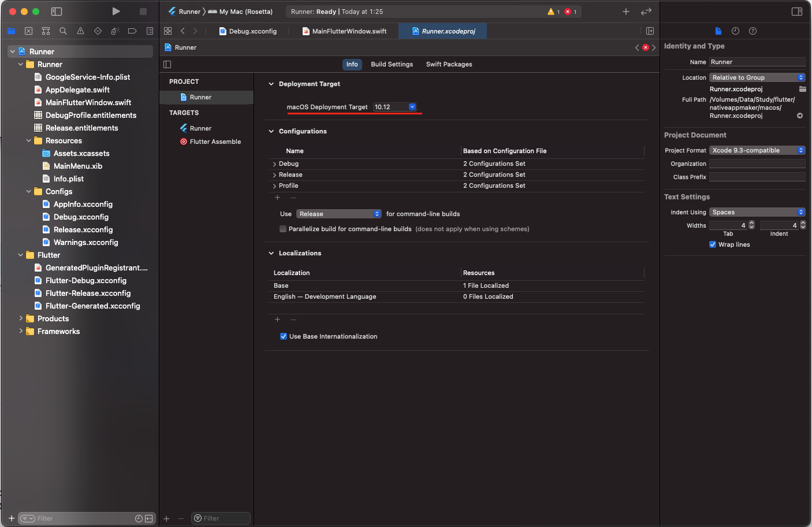This screenshot has width=812, height=527.
Task: Add a localization with plus button
Action: [277, 320]
